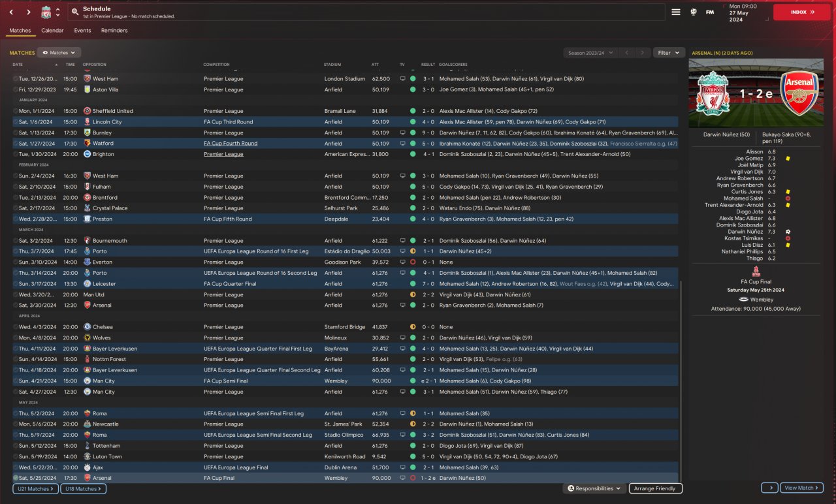Open the Responsibilities dropdown
Image resolution: width=836 pixels, height=504 pixels.
click(x=594, y=488)
